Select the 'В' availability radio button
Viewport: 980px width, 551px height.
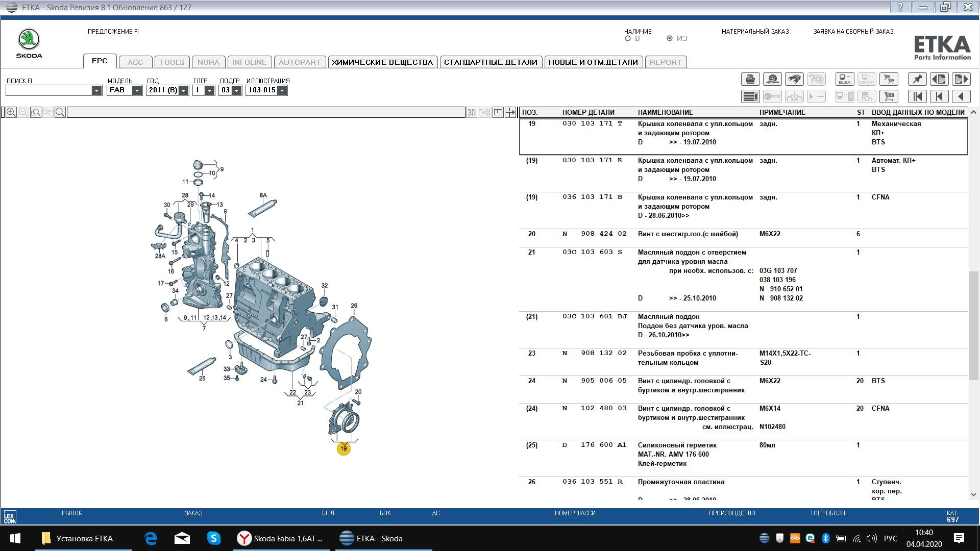(x=628, y=38)
